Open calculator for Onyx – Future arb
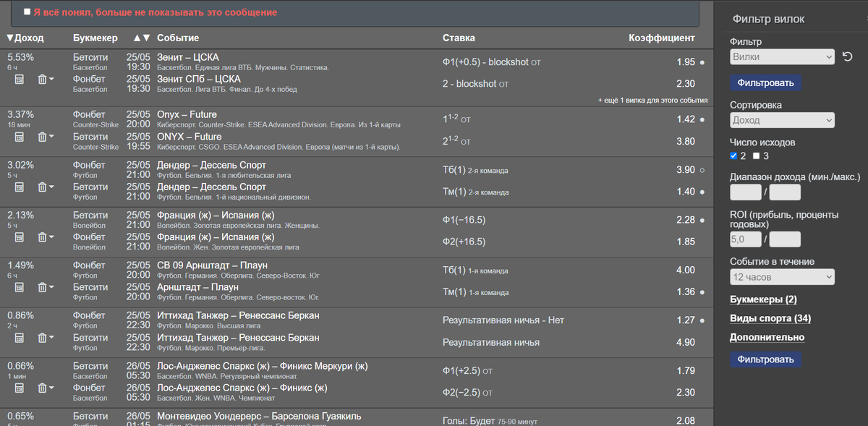 point(20,136)
